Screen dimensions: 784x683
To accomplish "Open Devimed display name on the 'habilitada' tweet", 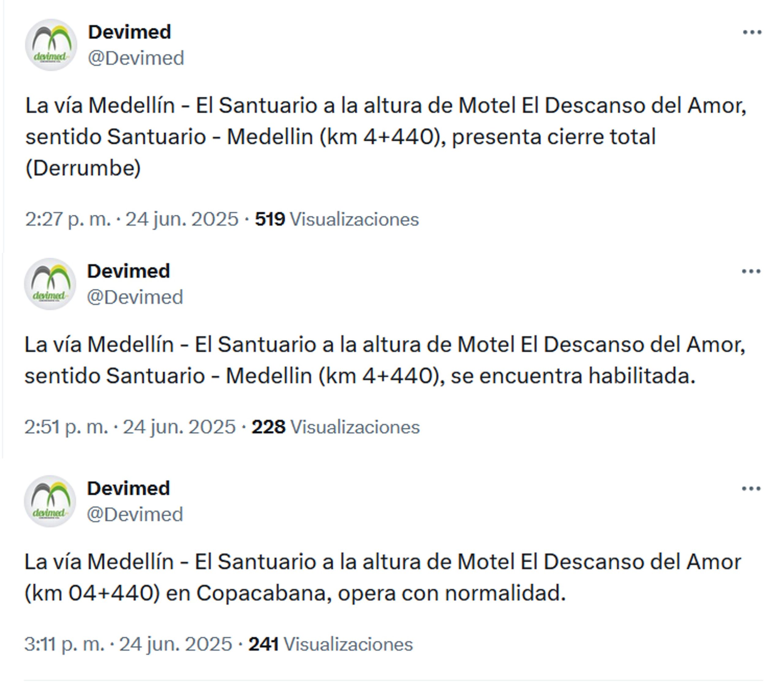I will point(128,271).
